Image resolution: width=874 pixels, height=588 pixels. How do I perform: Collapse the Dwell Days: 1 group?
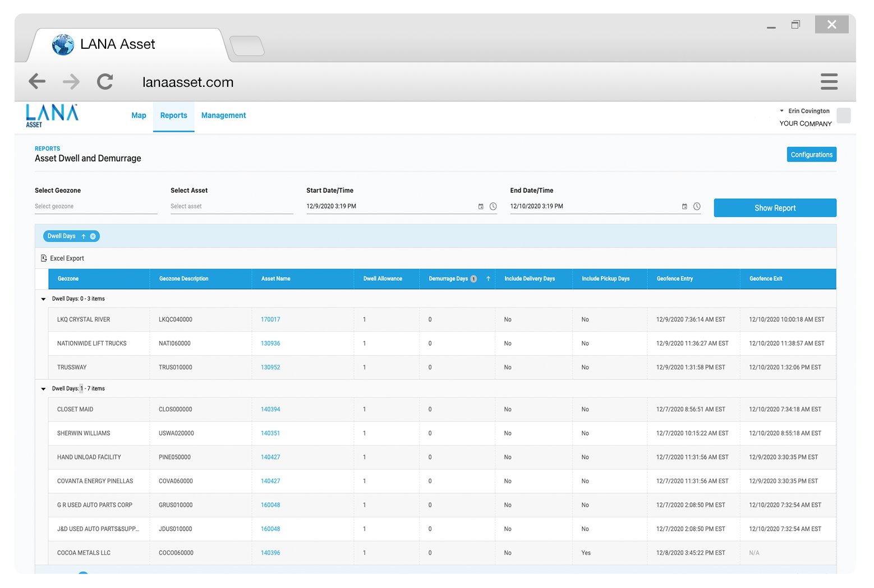pos(43,389)
